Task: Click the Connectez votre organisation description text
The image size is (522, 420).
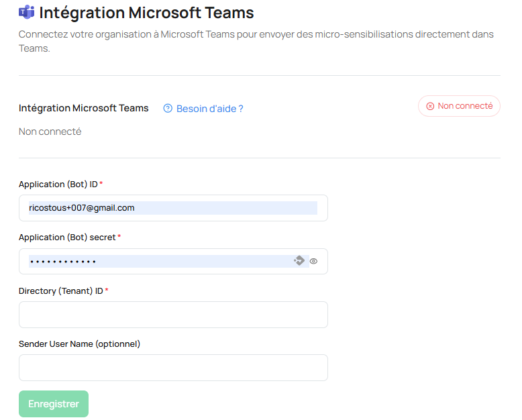Action: point(256,42)
